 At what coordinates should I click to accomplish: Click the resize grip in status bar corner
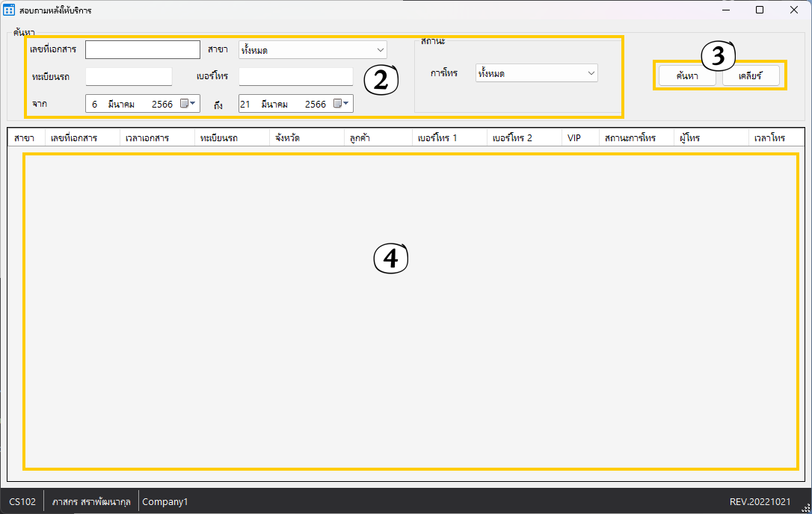804,506
